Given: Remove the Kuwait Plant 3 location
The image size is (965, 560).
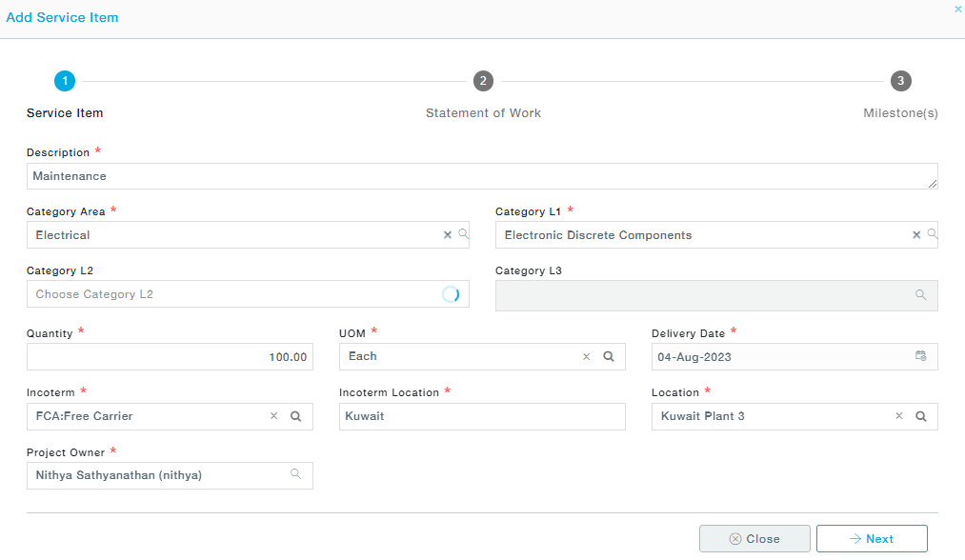Looking at the screenshot, I should pyautogui.click(x=898, y=416).
